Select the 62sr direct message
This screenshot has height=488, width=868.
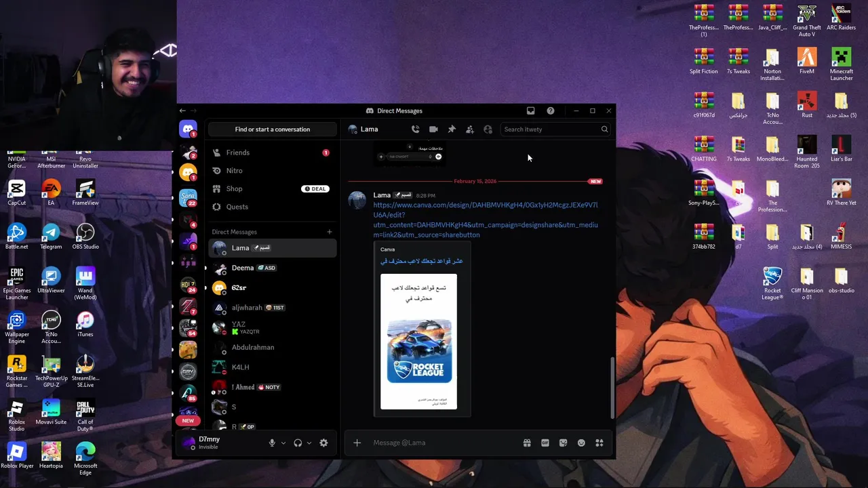[272, 288]
